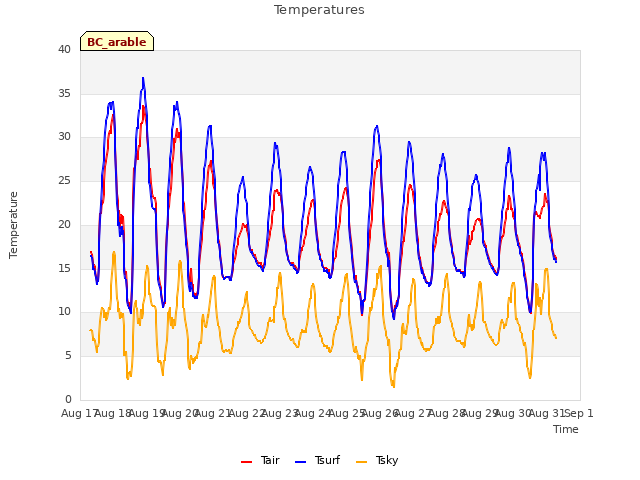Click the Time x-axis title
Screen dimensions: 640x480
coord(566,429)
